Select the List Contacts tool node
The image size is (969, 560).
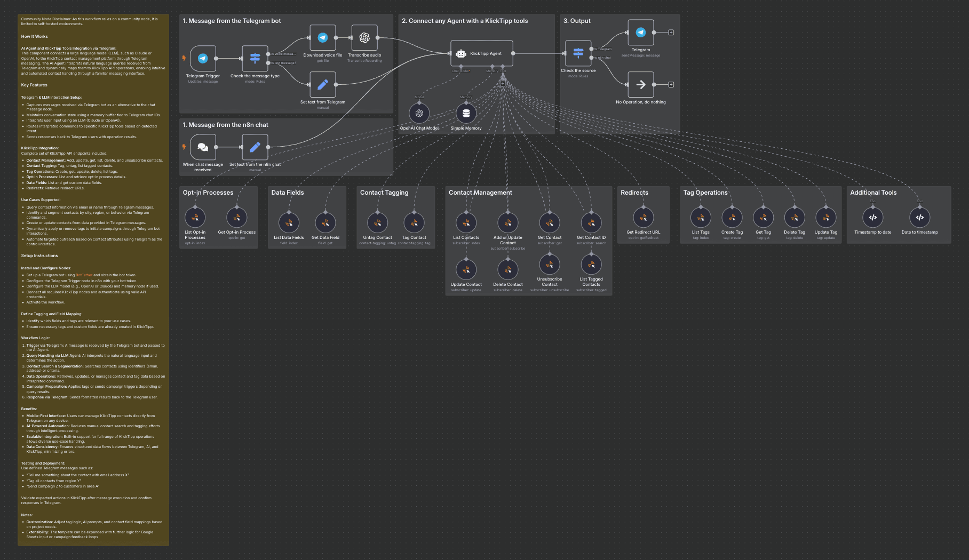(x=466, y=223)
